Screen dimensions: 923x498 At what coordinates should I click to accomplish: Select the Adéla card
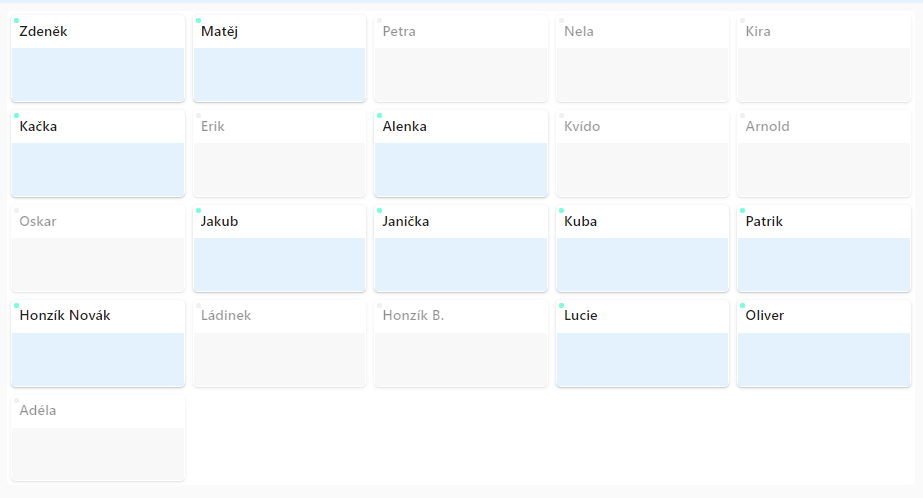(x=98, y=439)
